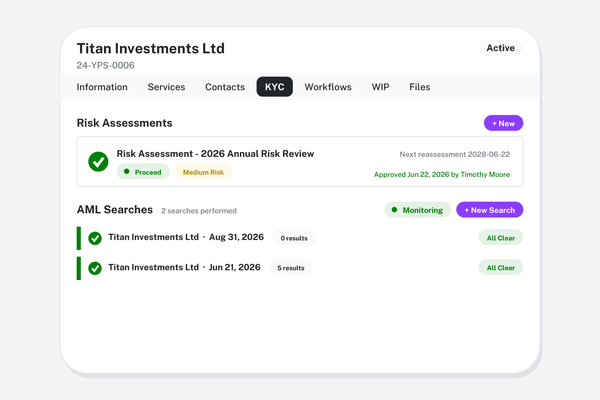This screenshot has width=600, height=400.
Task: Open the Information tab
Action: [102, 87]
